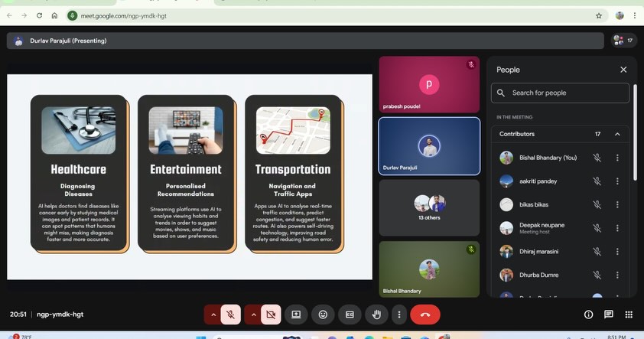Viewport: 644px width, 339px height.
Task: Open the activities grid icon
Action: (629, 315)
